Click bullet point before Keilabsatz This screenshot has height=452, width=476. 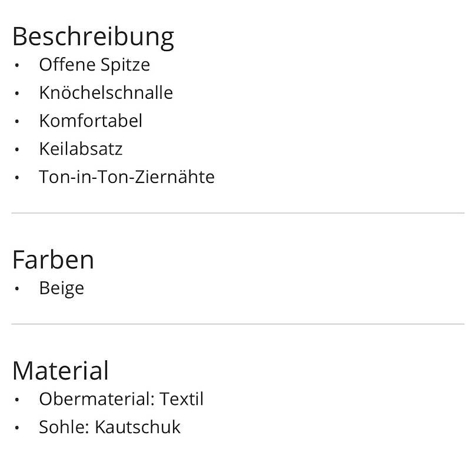coord(17,149)
